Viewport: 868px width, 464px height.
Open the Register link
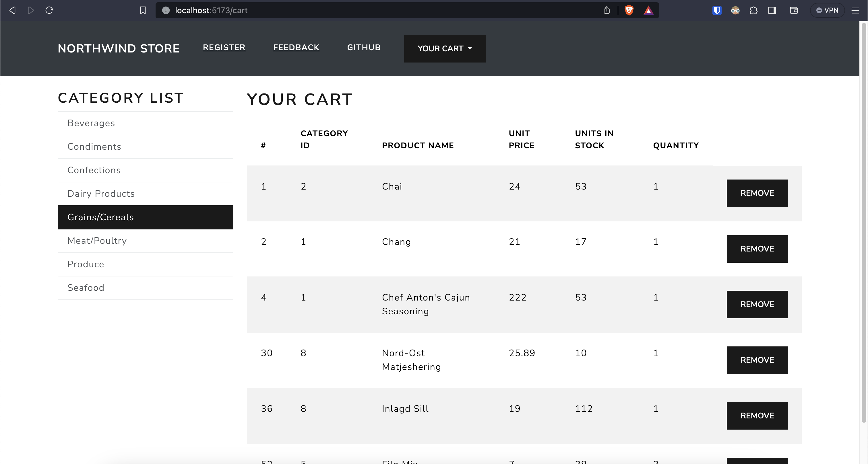pyautogui.click(x=224, y=48)
